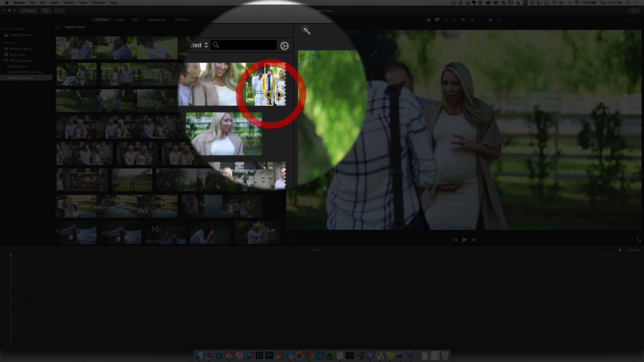Open iTunes from the Dock
The height and width of the screenshot is (362, 644).
coord(239,355)
